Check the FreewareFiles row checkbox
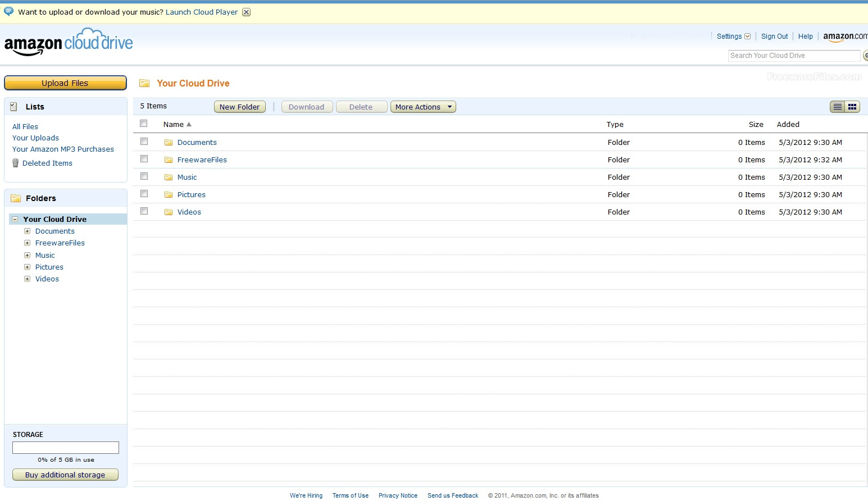This screenshot has width=868, height=501. (144, 159)
